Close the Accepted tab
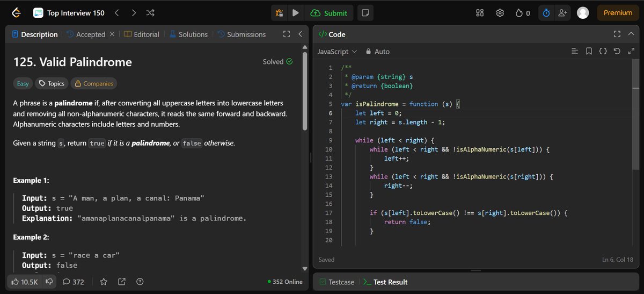Screen dimensions: 644x294 (112, 34)
